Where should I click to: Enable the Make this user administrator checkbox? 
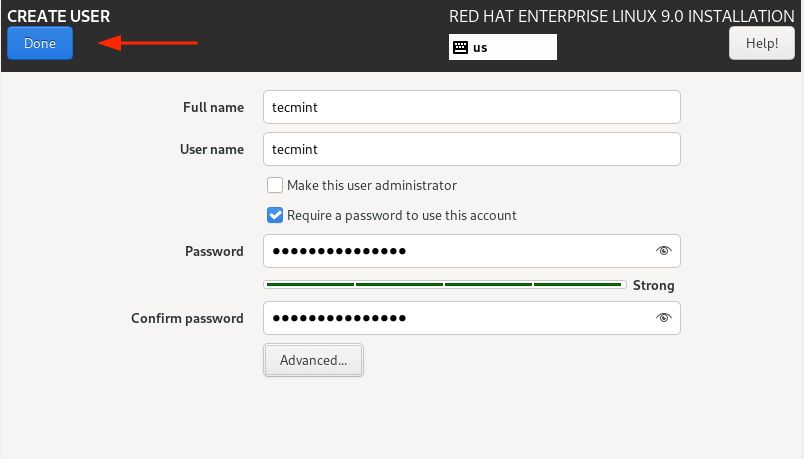click(275, 185)
